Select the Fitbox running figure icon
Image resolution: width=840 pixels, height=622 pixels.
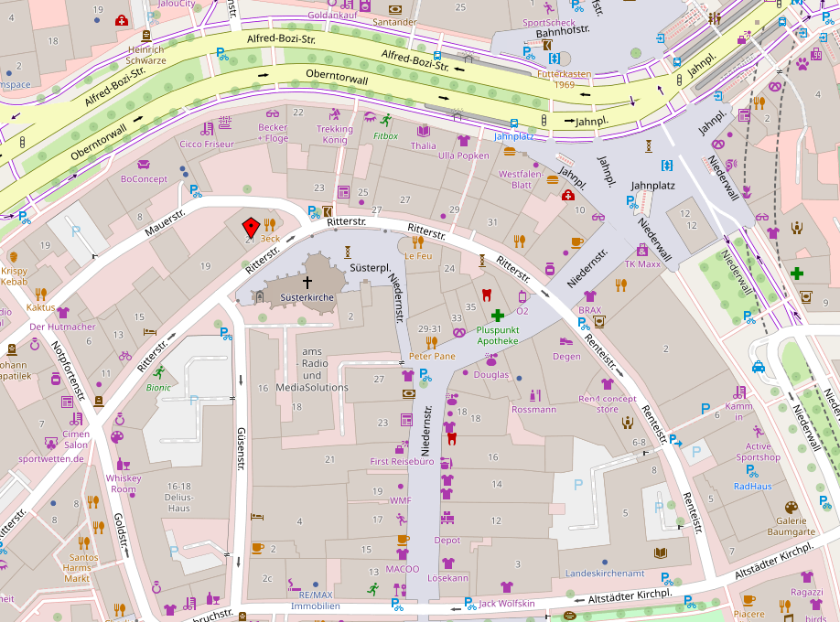[385, 120]
